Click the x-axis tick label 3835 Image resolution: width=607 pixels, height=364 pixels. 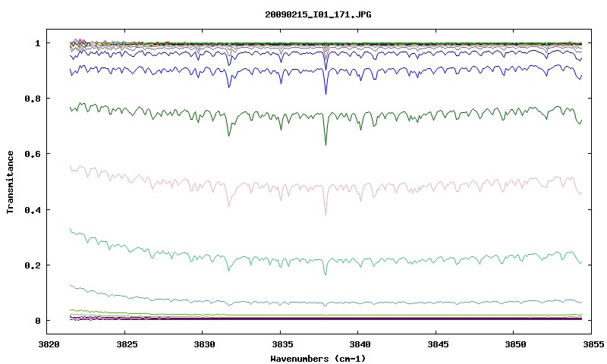pyautogui.click(x=282, y=344)
